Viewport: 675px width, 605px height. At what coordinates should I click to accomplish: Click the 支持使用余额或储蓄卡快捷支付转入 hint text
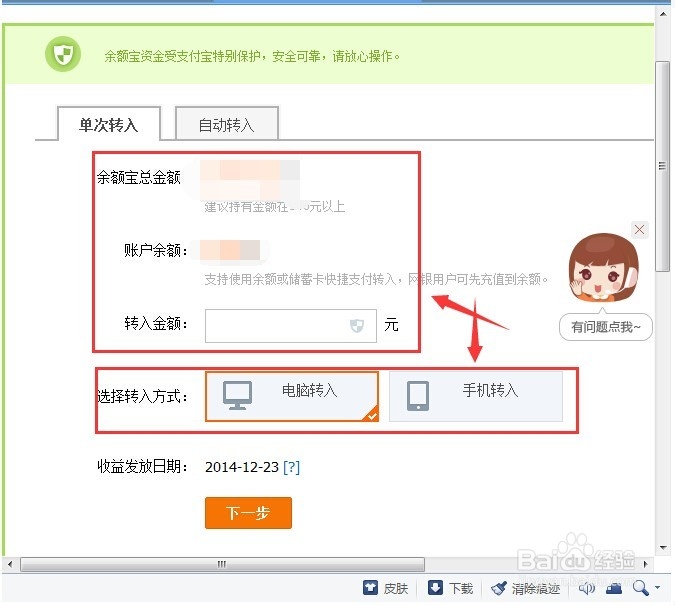tap(377, 279)
